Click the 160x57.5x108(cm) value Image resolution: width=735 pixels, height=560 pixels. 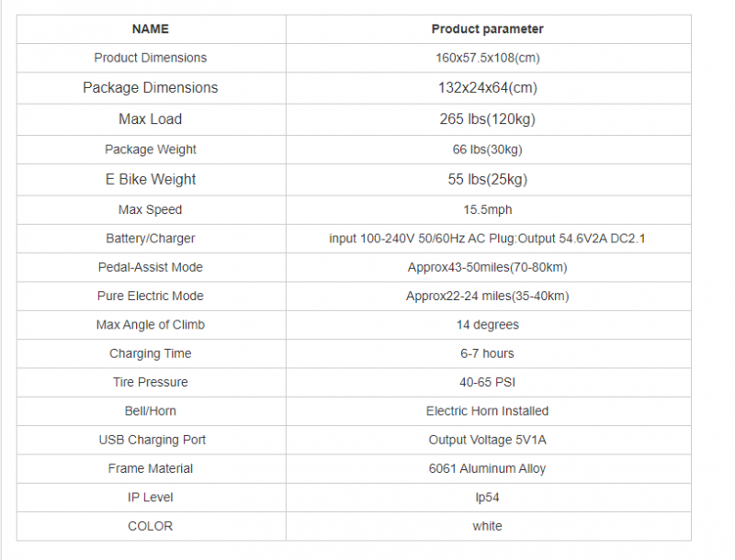pyautogui.click(x=488, y=58)
